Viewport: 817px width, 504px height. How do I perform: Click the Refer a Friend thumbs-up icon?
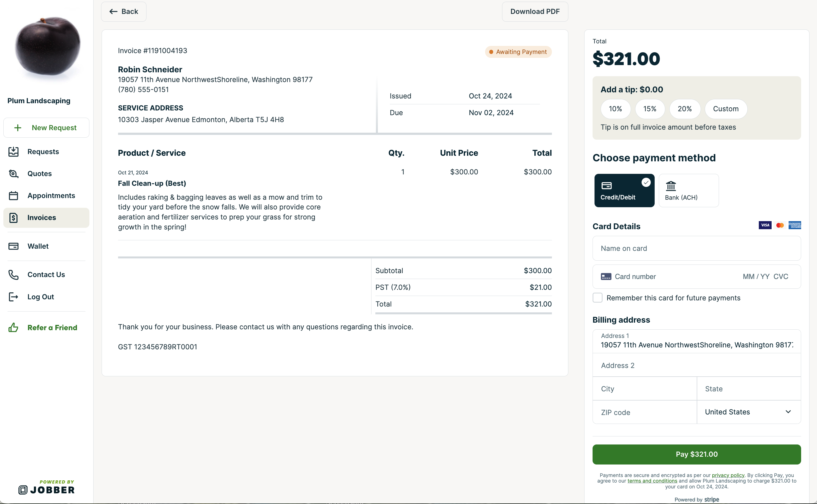click(13, 327)
